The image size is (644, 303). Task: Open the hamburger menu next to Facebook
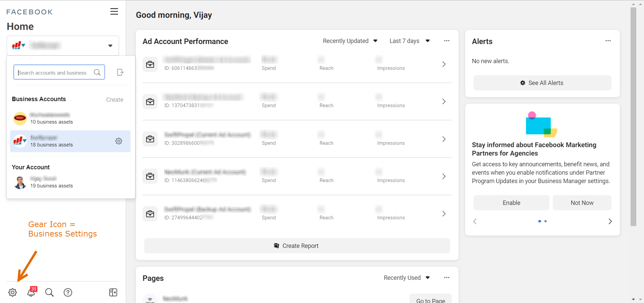pyautogui.click(x=114, y=11)
